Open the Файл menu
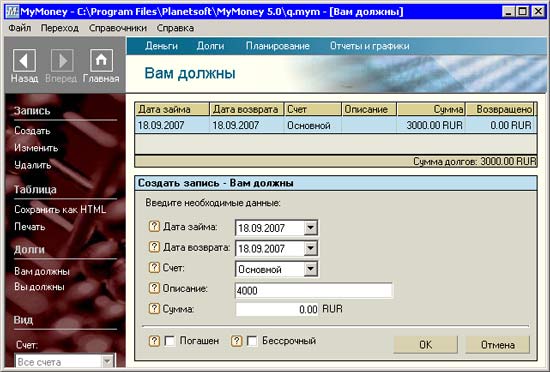Screen dimensions: 550x372 (x=20, y=28)
